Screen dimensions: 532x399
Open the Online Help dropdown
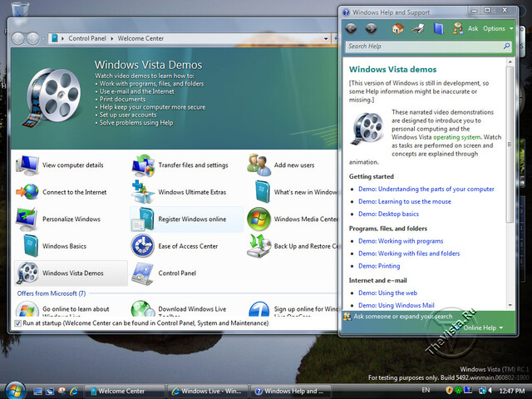coord(483,328)
